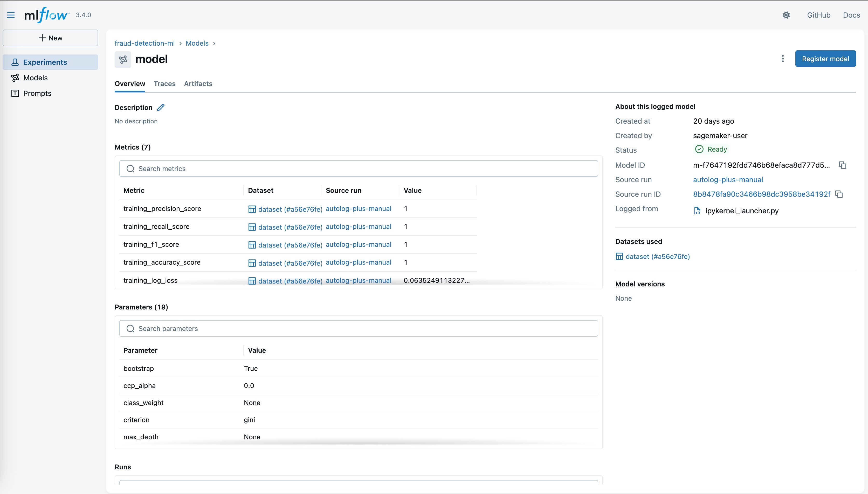
Task: Click the New button
Action: 50,38
